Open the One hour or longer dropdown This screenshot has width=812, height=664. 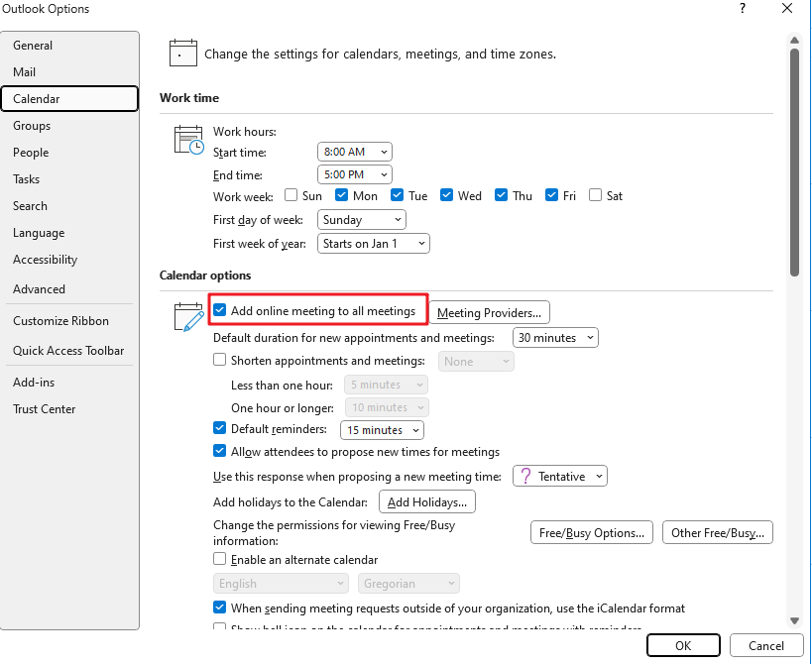point(387,407)
